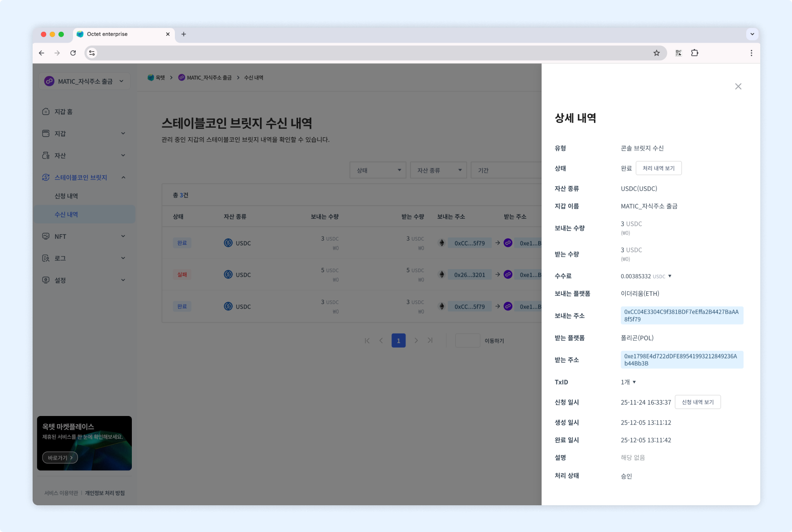
Task: Click the 자산 icon in the sidebar
Action: click(x=46, y=155)
